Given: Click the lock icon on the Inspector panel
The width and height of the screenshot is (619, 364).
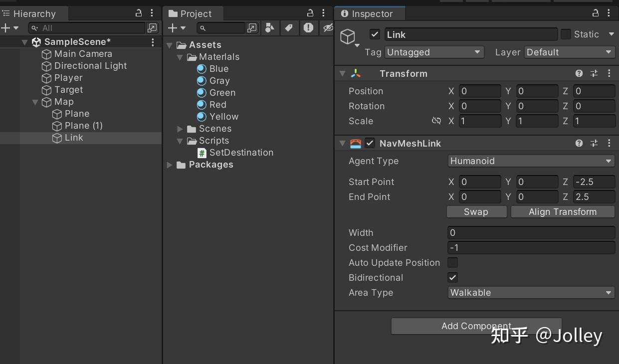Looking at the screenshot, I should [595, 13].
